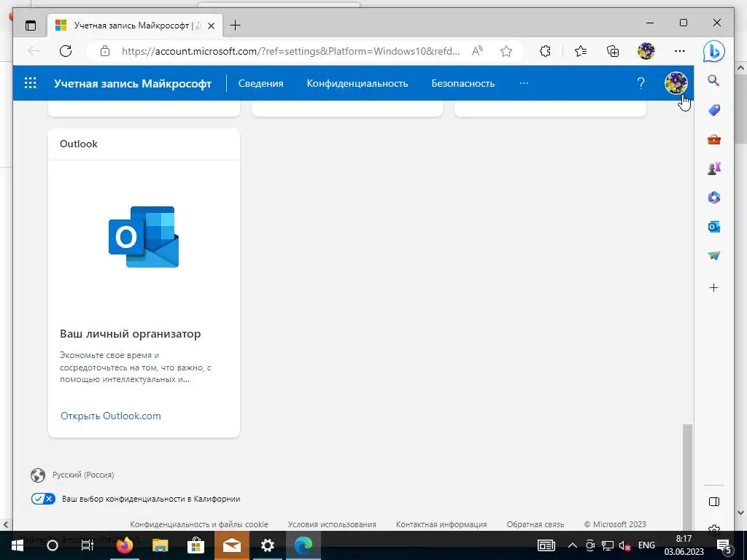Open the Microsoft app launcher grid

(x=31, y=83)
